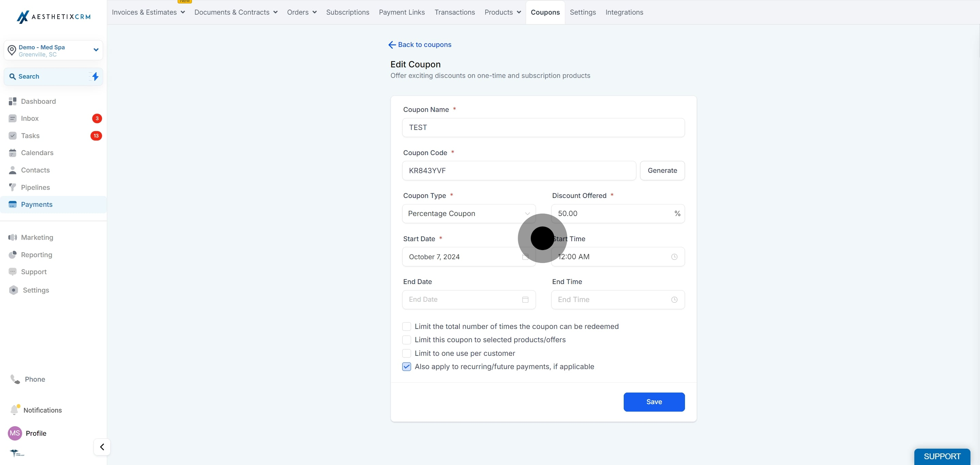Check Limit this coupon to selected products/offers
This screenshot has width=980, height=465.
[407, 340]
